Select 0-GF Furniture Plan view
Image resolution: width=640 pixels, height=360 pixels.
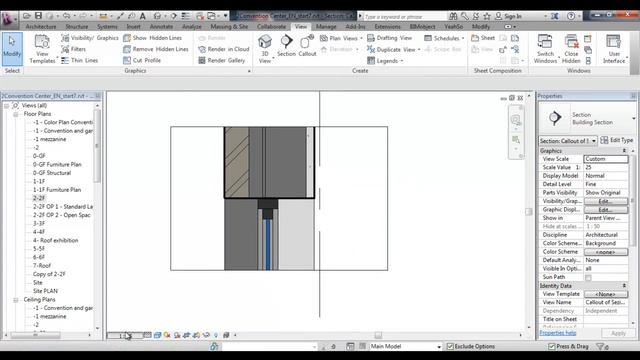(57, 164)
